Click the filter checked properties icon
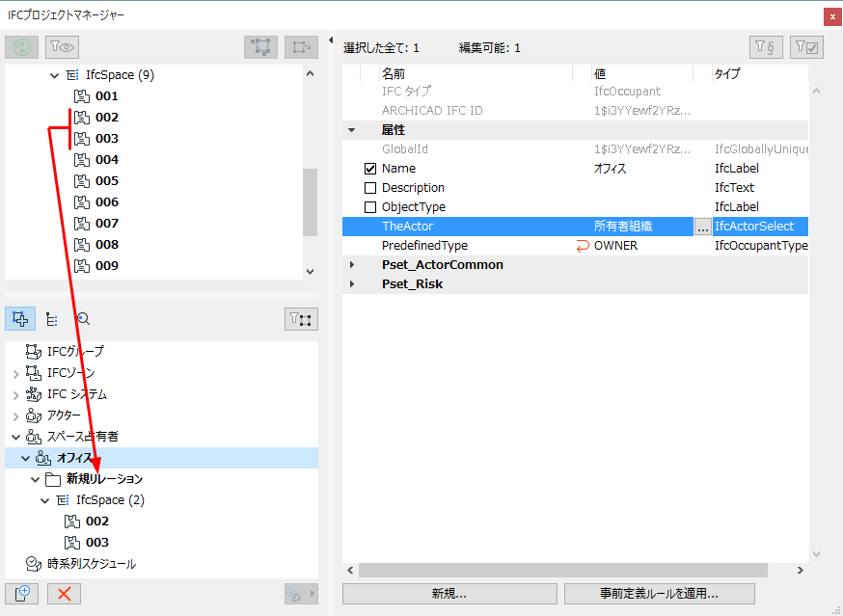843x616 pixels. 806,47
